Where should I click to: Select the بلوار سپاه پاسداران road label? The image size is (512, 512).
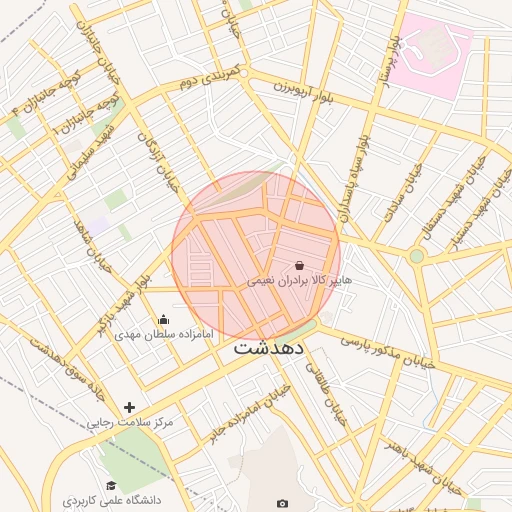pyautogui.click(x=355, y=178)
